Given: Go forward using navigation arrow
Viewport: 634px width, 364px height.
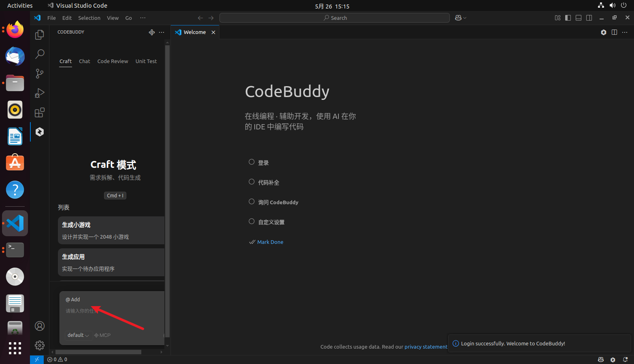Looking at the screenshot, I should click(211, 18).
